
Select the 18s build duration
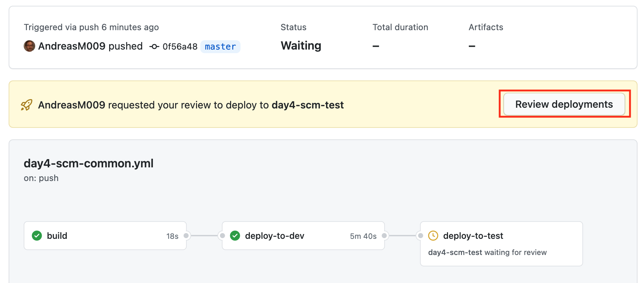[x=172, y=236]
